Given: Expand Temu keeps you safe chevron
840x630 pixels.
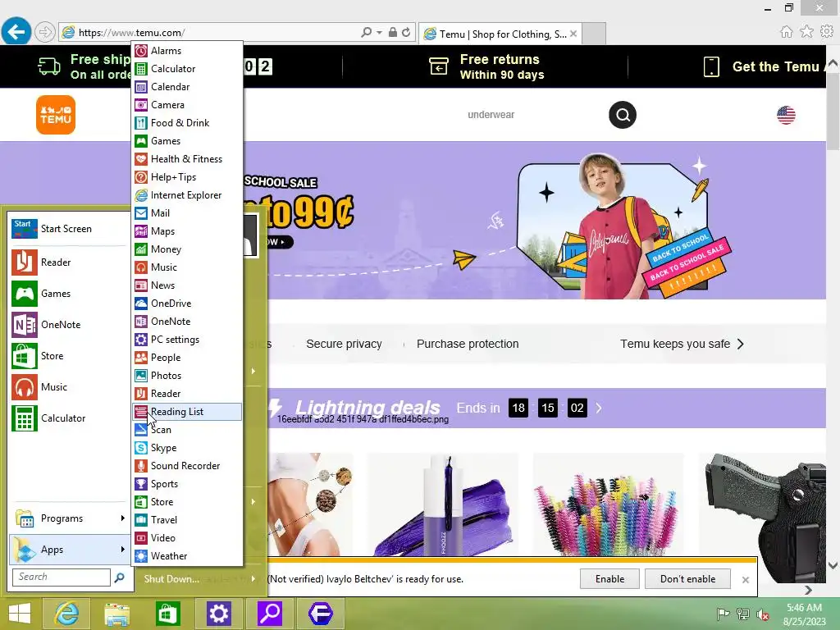Looking at the screenshot, I should point(741,344).
